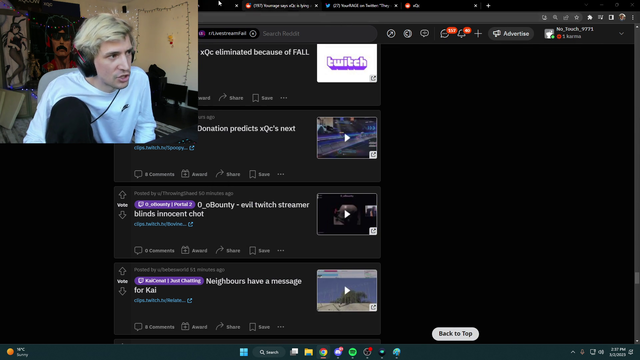Open more options on 0_oBounty post
Viewport: 640px width, 360px height.
coord(281,251)
